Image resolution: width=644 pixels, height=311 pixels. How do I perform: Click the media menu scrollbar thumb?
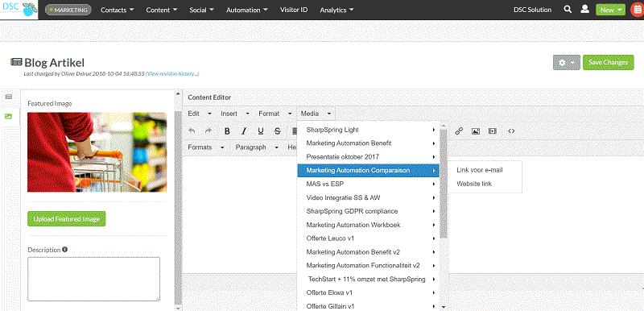pos(444,183)
